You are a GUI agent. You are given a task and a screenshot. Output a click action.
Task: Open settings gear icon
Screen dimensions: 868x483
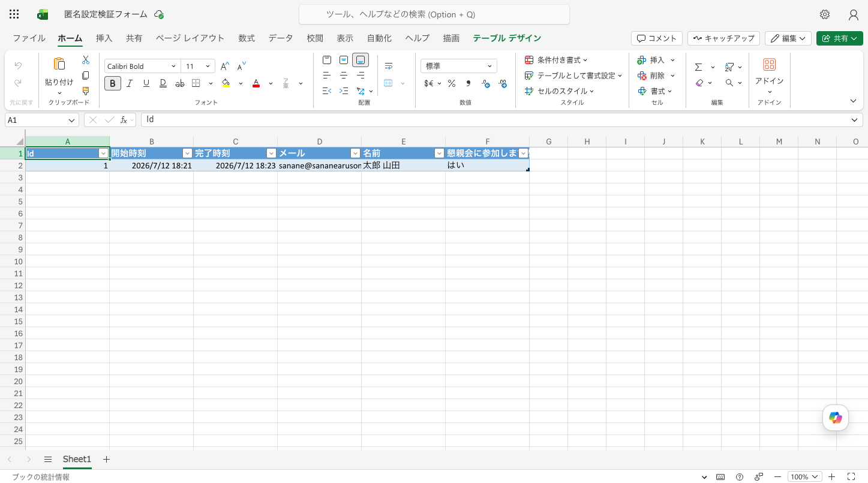tap(825, 14)
